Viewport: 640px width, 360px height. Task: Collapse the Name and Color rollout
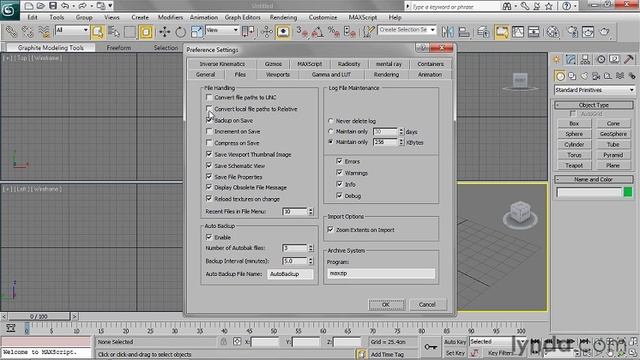coord(593,179)
